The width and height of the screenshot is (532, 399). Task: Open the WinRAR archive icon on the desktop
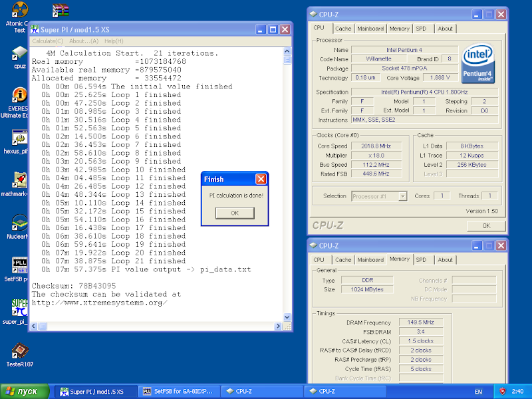pyautogui.click(x=61, y=10)
